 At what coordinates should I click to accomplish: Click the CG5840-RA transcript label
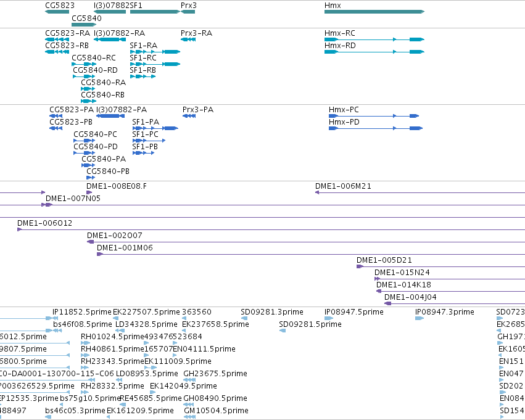(x=104, y=83)
